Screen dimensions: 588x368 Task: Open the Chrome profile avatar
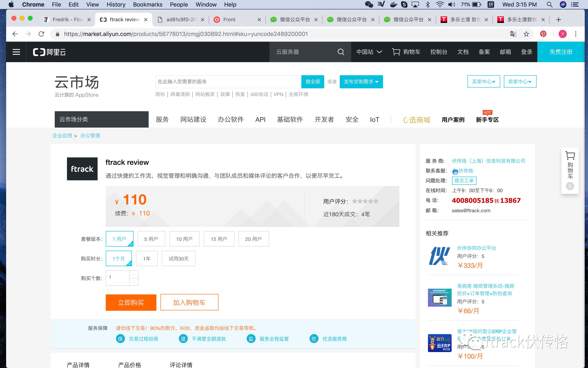click(562, 34)
